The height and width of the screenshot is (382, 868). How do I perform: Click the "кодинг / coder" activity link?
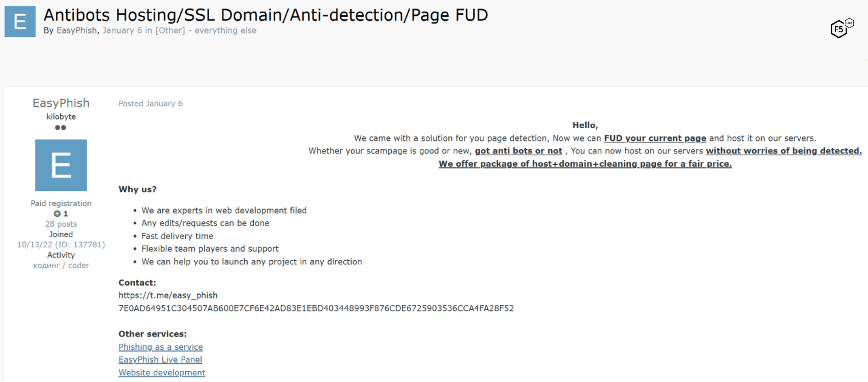[61, 266]
